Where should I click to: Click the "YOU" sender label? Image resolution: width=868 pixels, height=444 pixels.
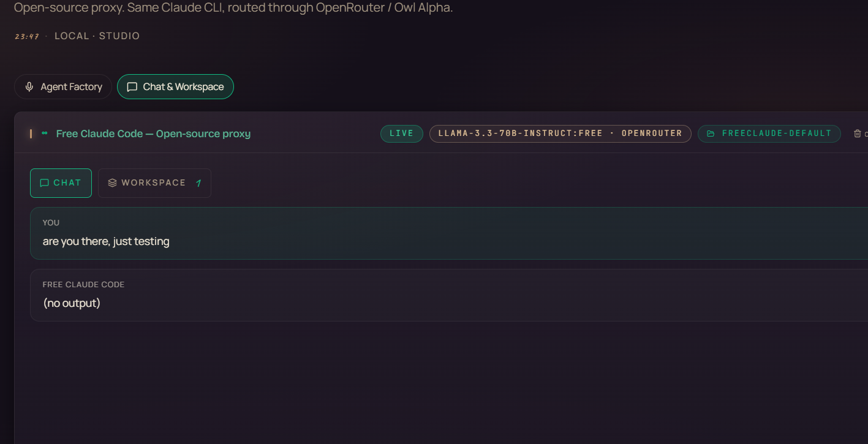(51, 223)
